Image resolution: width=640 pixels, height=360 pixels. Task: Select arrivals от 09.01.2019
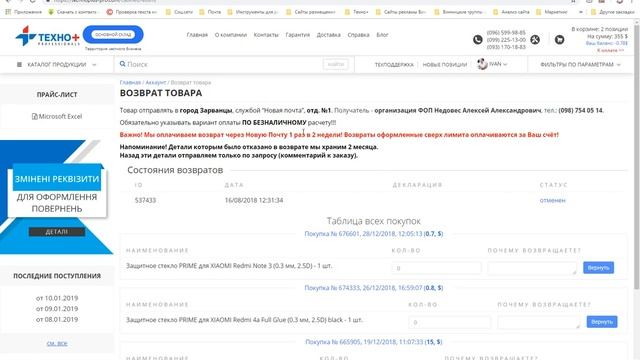tap(57, 309)
